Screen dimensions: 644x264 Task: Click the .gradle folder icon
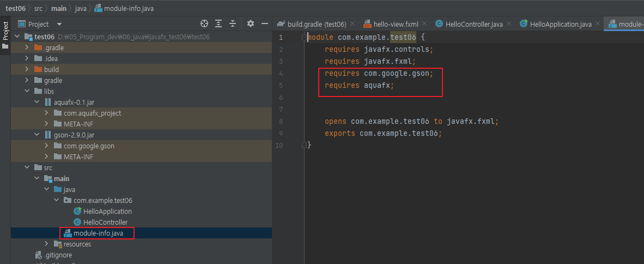coord(38,47)
